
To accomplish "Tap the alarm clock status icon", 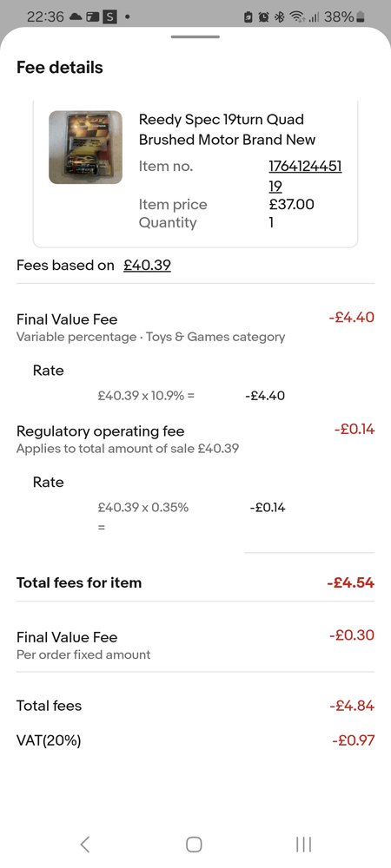I will 264,16.
